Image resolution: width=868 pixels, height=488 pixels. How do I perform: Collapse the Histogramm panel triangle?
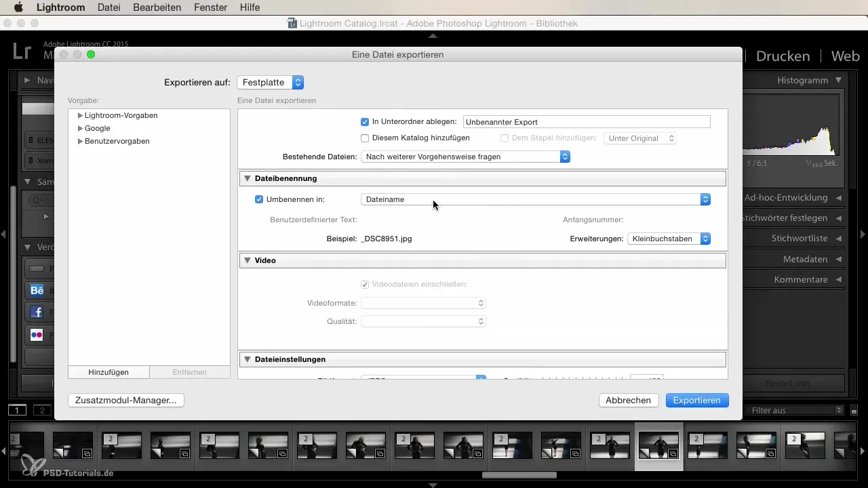pyautogui.click(x=839, y=80)
